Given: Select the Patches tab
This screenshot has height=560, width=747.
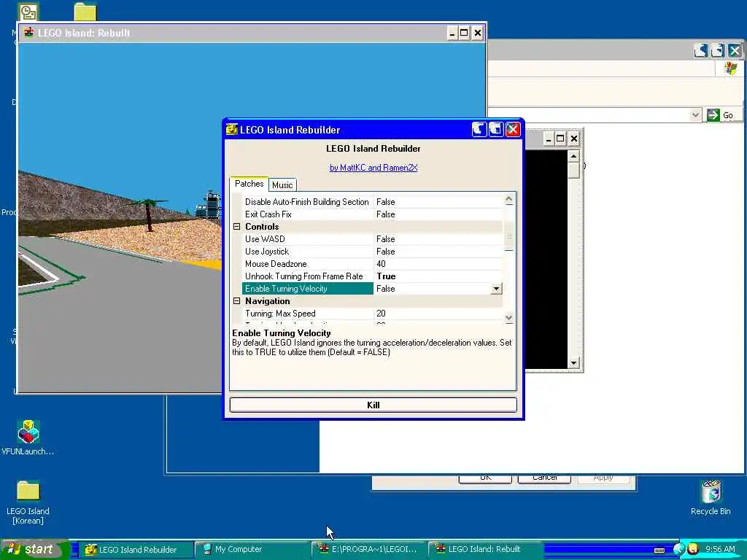Looking at the screenshot, I should click(x=249, y=184).
